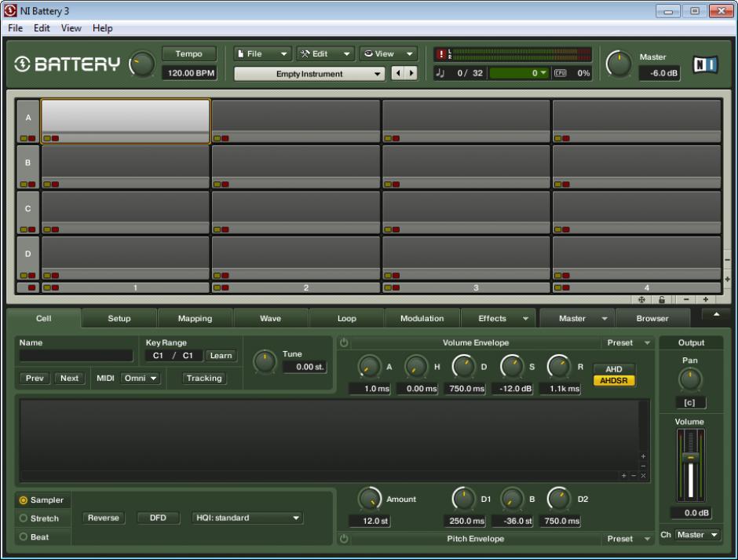The height and width of the screenshot is (560, 738).
Task: Collapse the edit pane with the up arrow
Action: pos(716,315)
